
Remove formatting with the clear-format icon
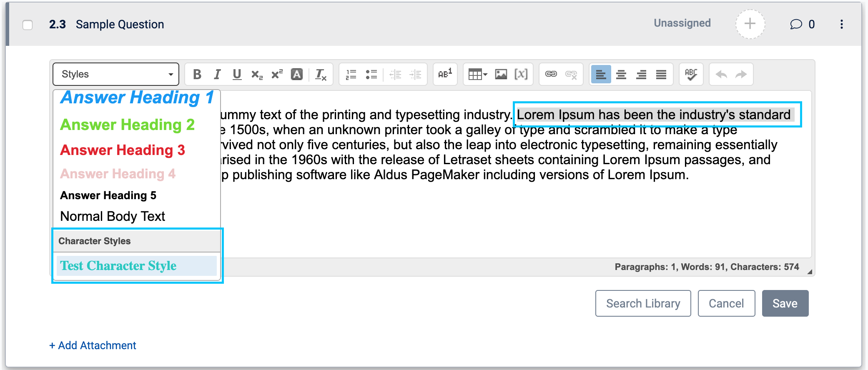click(321, 74)
